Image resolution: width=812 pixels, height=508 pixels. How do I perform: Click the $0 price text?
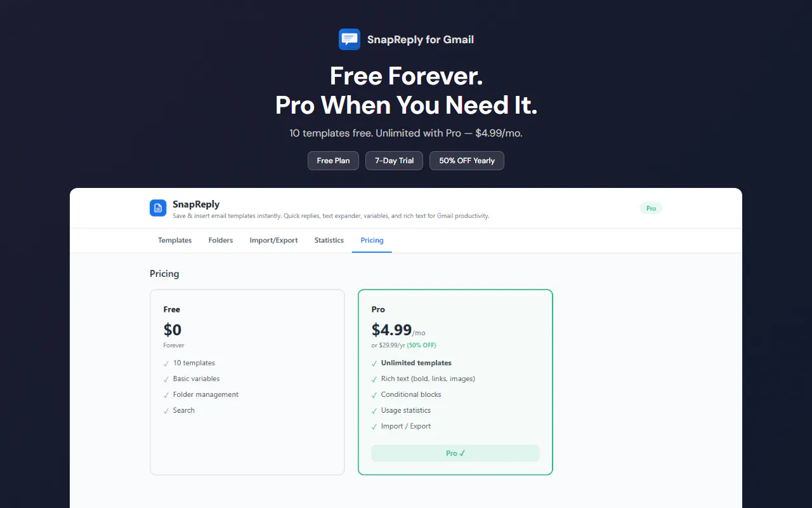(x=173, y=330)
